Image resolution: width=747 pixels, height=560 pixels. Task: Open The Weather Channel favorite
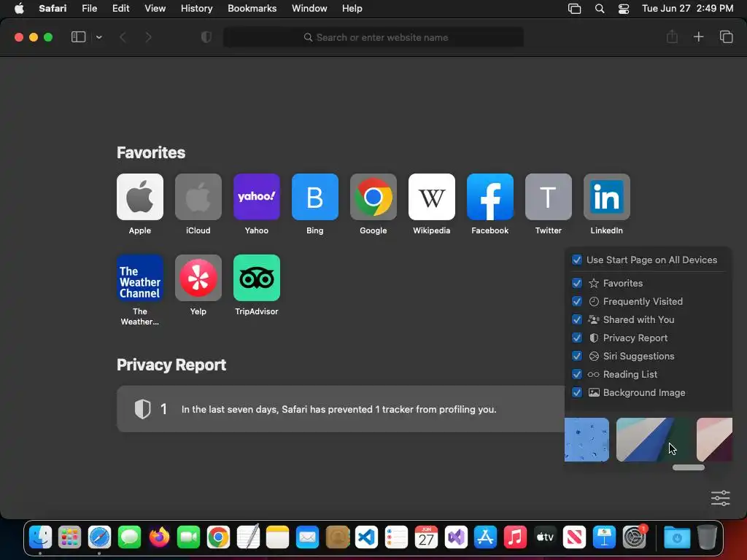(x=139, y=278)
